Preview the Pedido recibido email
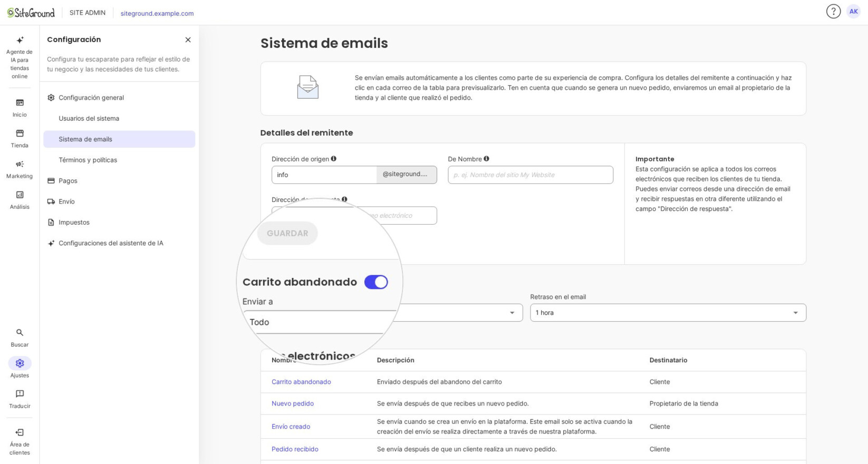The width and height of the screenshot is (868, 464). click(295, 449)
